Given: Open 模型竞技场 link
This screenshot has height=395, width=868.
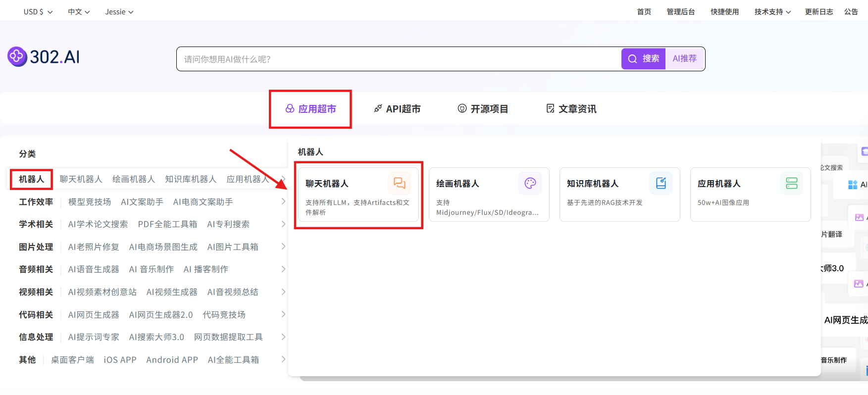Looking at the screenshot, I should tap(90, 202).
